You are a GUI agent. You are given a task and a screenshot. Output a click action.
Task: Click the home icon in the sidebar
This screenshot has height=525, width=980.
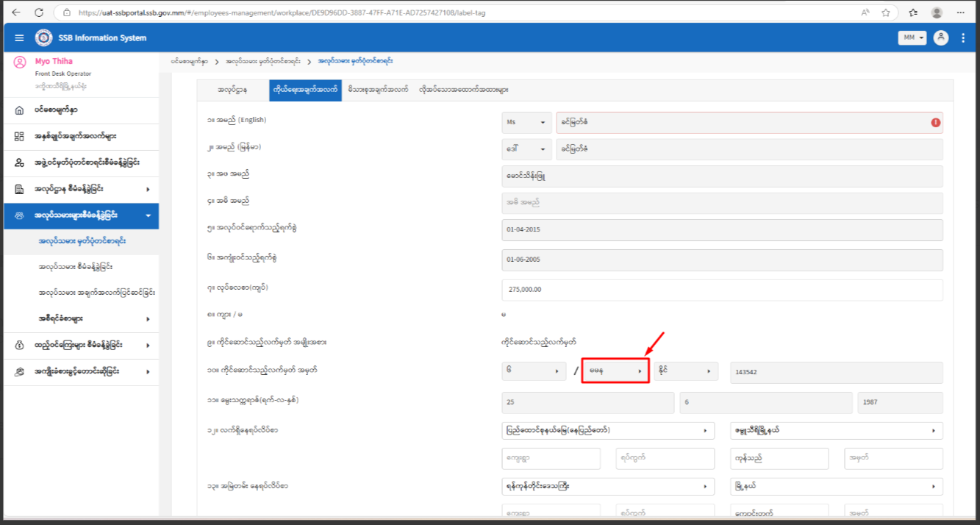point(19,110)
